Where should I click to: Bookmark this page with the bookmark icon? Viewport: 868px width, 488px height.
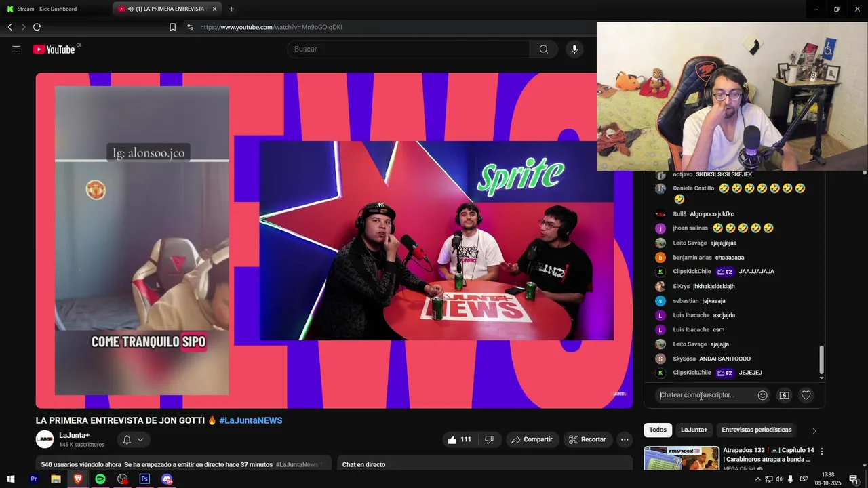(172, 27)
